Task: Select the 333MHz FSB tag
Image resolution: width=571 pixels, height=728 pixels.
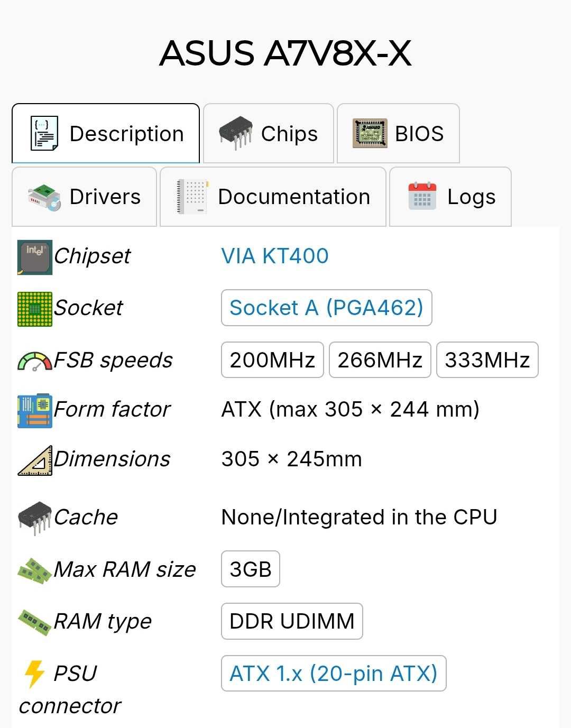Action: coord(487,360)
